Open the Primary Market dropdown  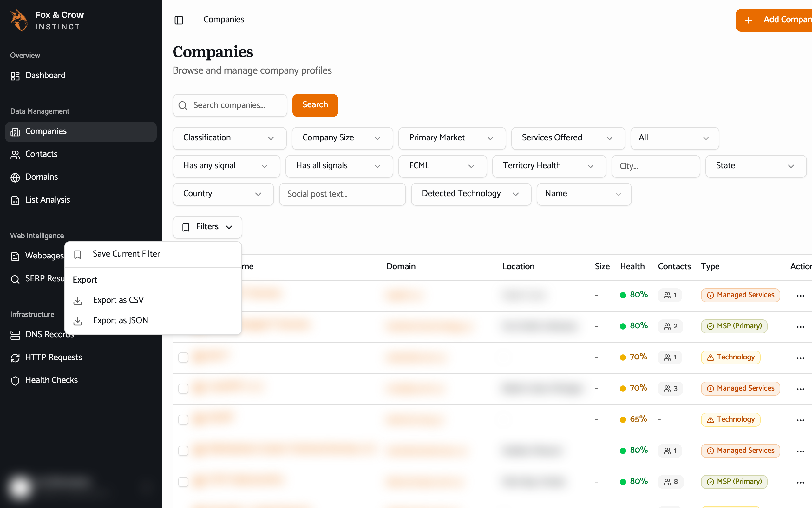[x=452, y=138]
